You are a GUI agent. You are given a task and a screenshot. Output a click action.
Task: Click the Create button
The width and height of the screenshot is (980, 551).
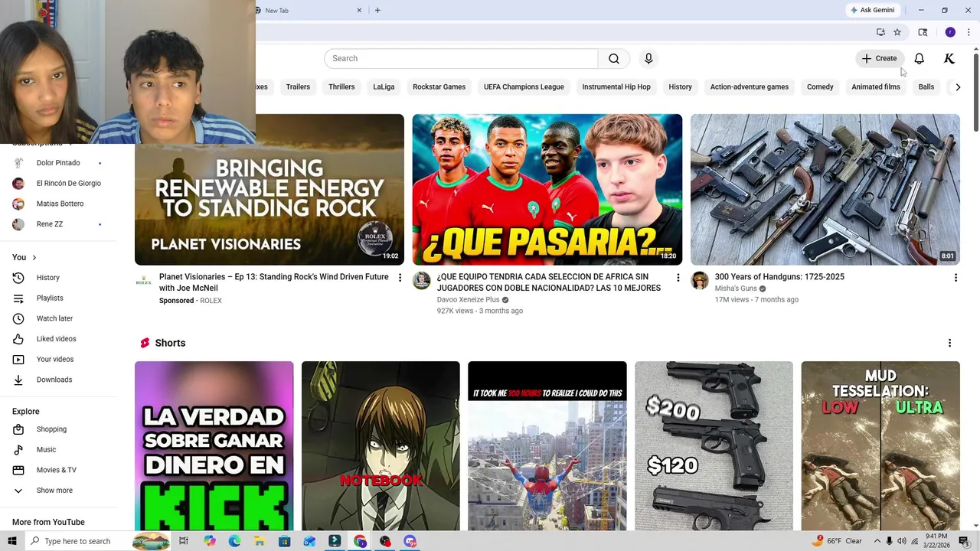point(879,58)
